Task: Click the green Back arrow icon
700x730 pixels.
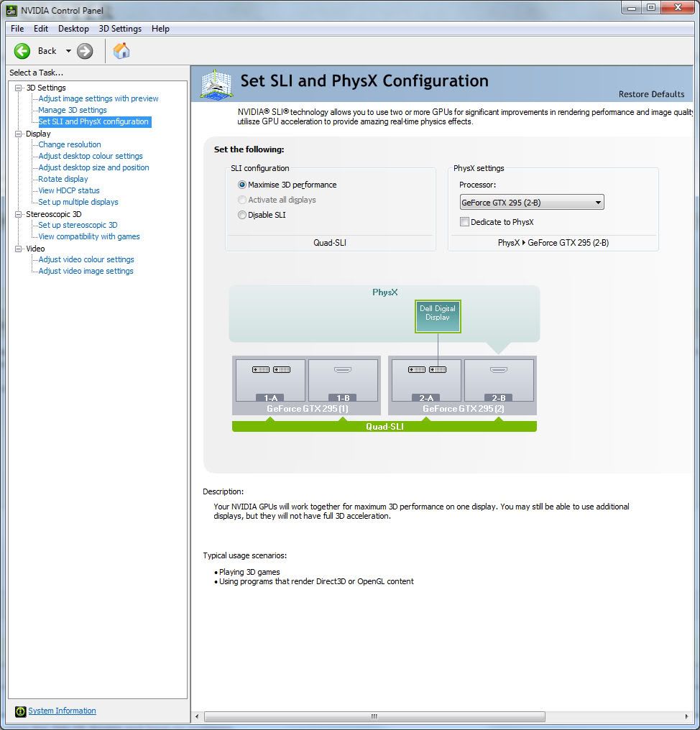Action: [x=22, y=50]
